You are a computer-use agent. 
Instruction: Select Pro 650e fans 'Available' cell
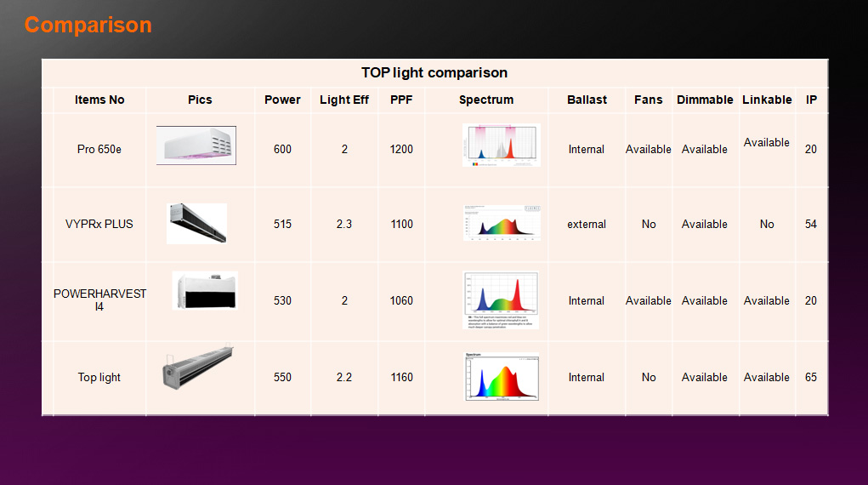pos(648,149)
